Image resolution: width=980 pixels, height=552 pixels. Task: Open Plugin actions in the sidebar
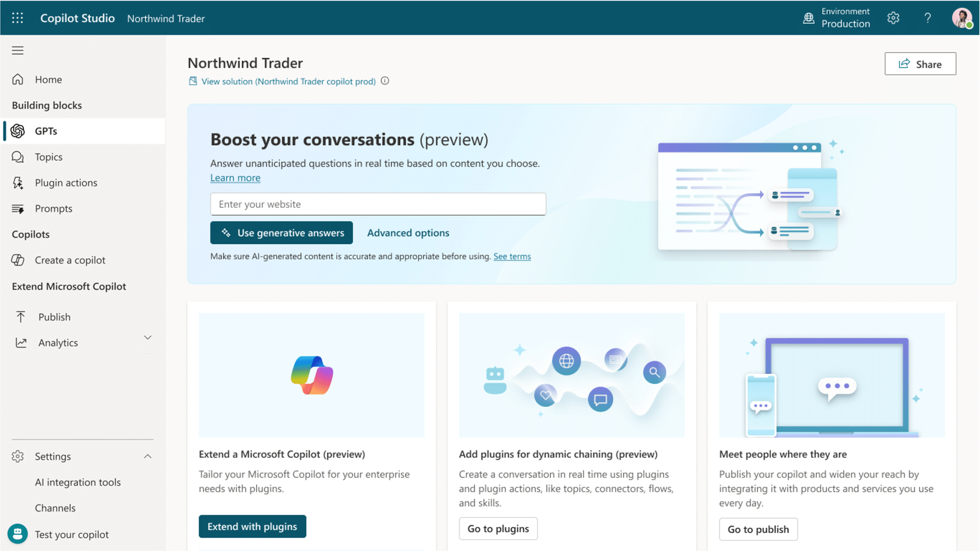coord(83,183)
